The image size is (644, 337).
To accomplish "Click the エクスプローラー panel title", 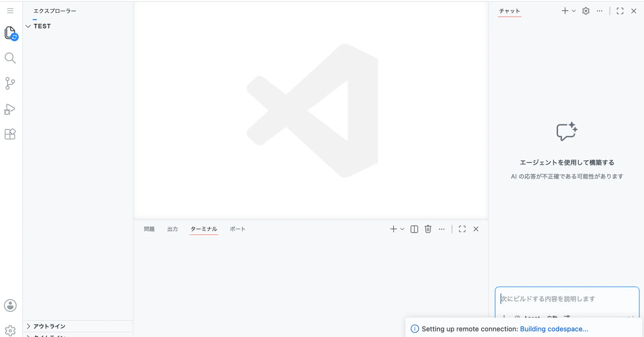I will pos(55,11).
